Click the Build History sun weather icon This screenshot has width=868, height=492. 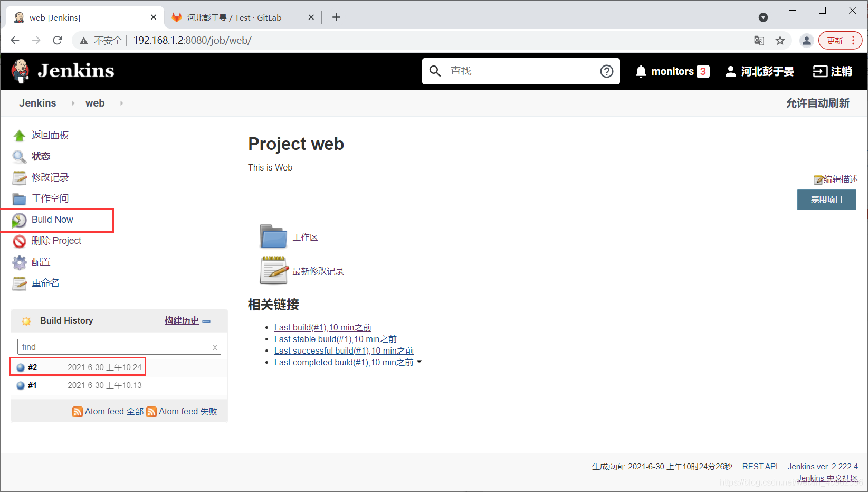(x=26, y=321)
